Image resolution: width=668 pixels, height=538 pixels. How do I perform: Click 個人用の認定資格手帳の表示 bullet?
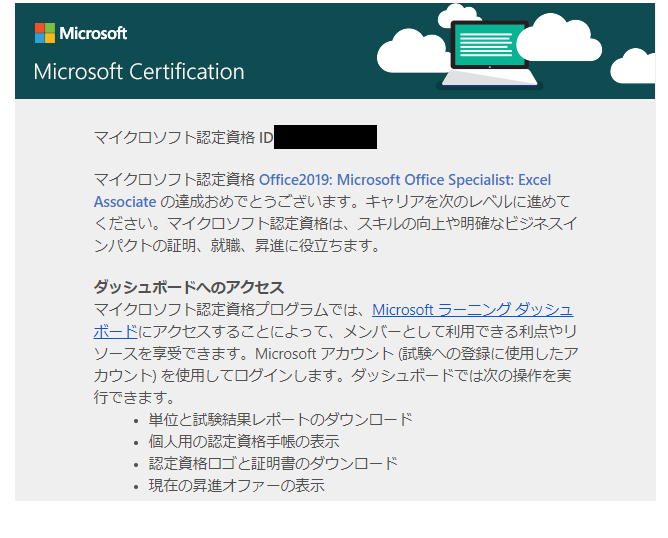tap(244, 442)
